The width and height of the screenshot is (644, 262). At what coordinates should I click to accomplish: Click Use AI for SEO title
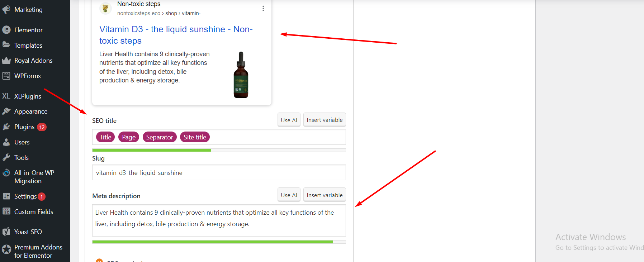(x=289, y=120)
